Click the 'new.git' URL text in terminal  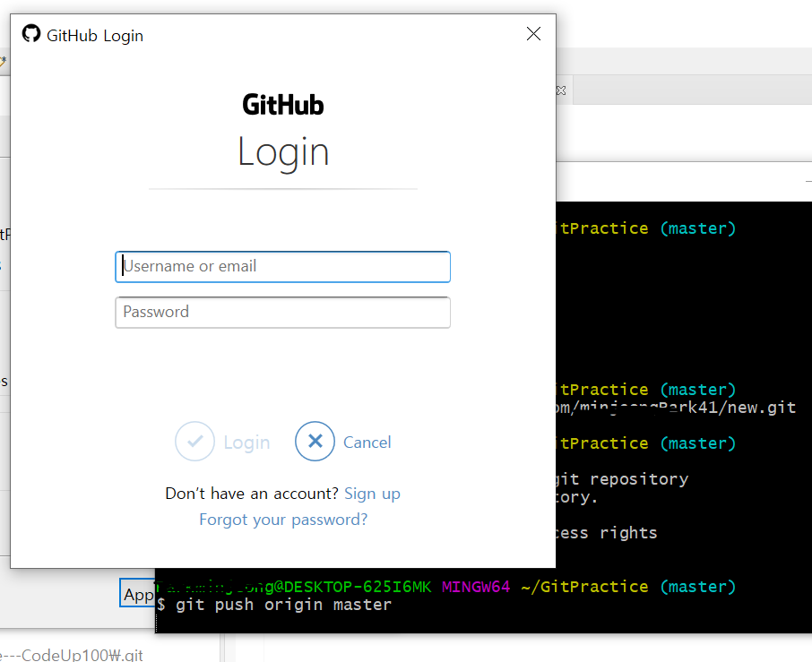(761, 408)
